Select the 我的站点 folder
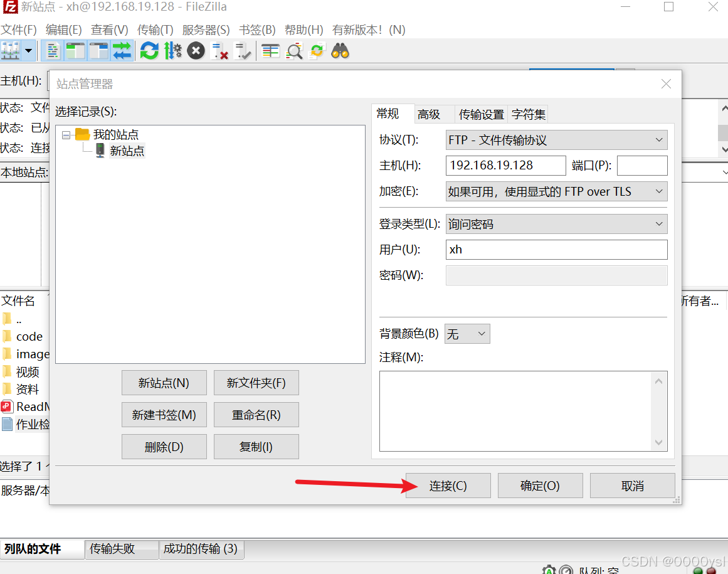 115,135
